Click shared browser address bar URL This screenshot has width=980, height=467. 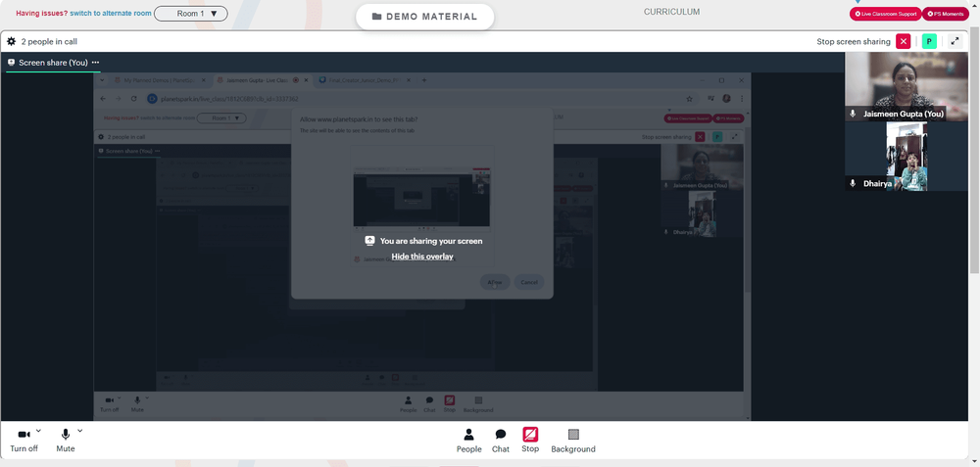(229, 99)
